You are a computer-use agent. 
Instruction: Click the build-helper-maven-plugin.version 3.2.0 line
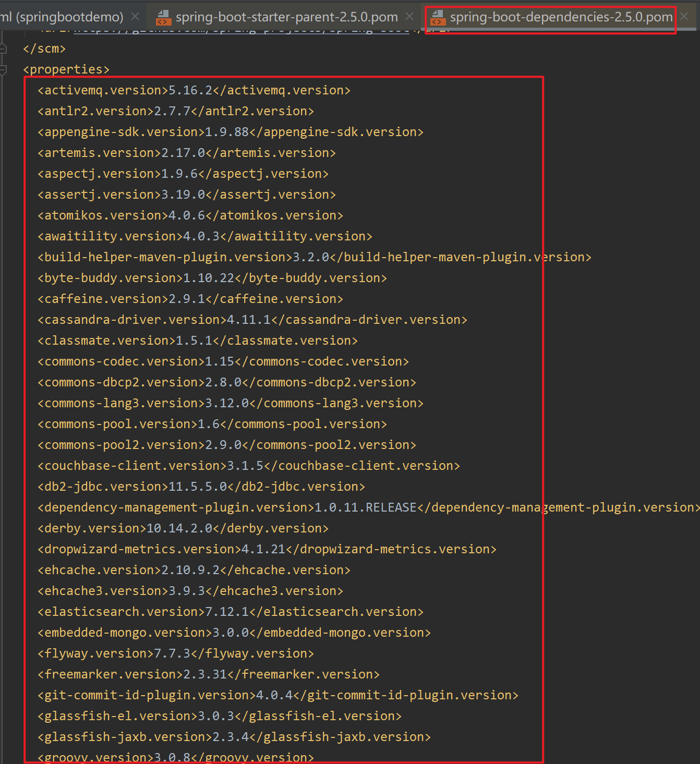315,257
